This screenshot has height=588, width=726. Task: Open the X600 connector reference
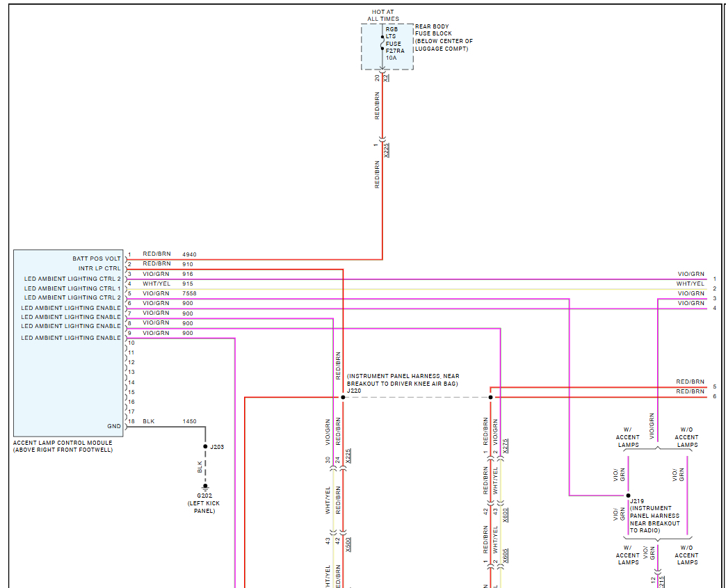coord(506,514)
